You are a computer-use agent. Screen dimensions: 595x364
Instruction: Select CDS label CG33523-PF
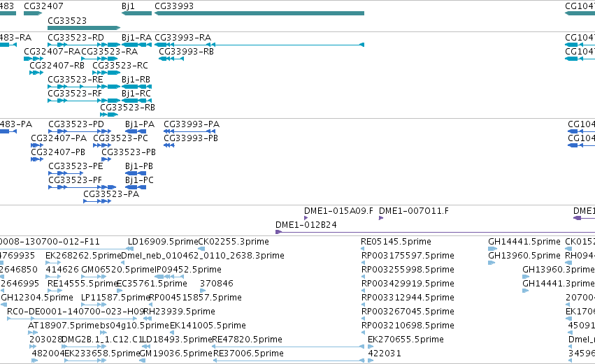tap(75, 180)
